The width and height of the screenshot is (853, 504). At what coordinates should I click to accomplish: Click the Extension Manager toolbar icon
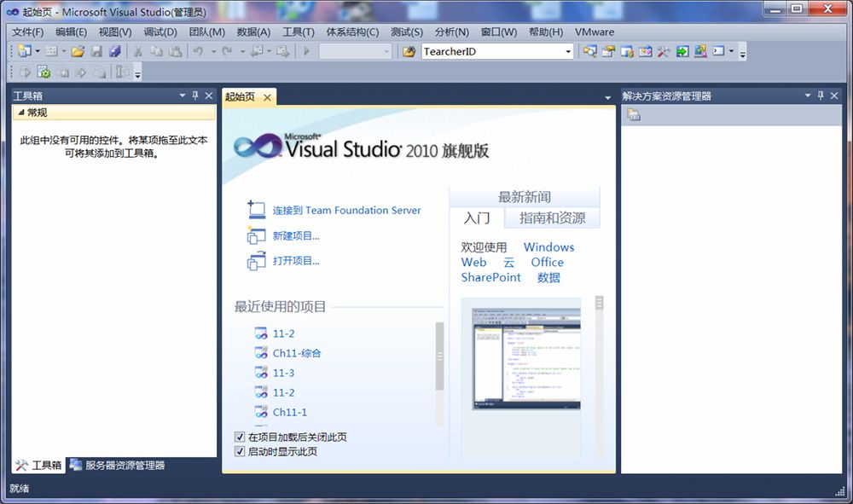(700, 51)
